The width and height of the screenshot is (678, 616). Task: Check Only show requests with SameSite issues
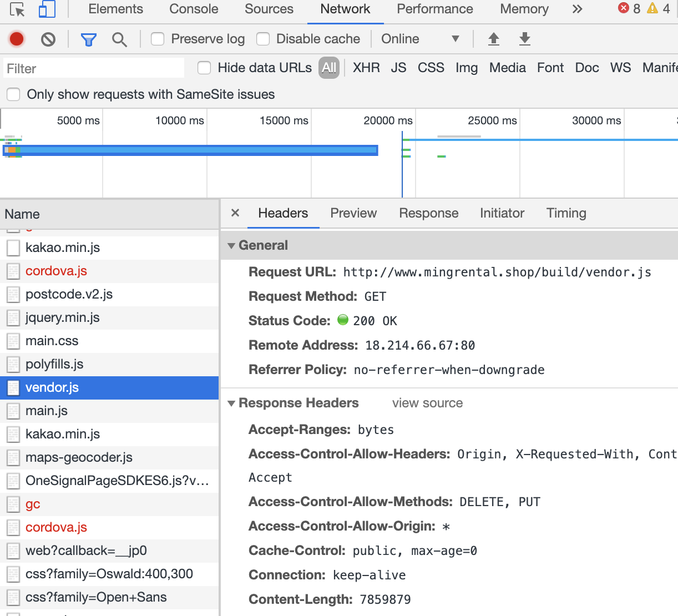click(13, 94)
